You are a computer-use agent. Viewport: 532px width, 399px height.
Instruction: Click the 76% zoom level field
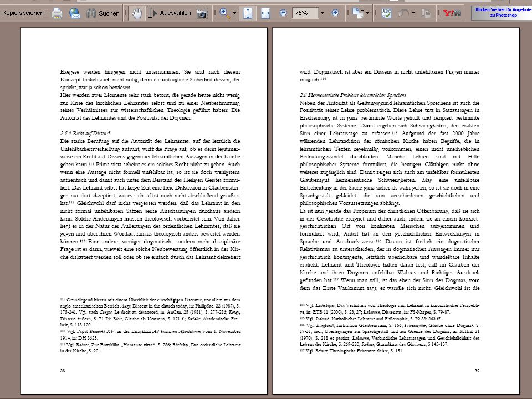click(305, 13)
